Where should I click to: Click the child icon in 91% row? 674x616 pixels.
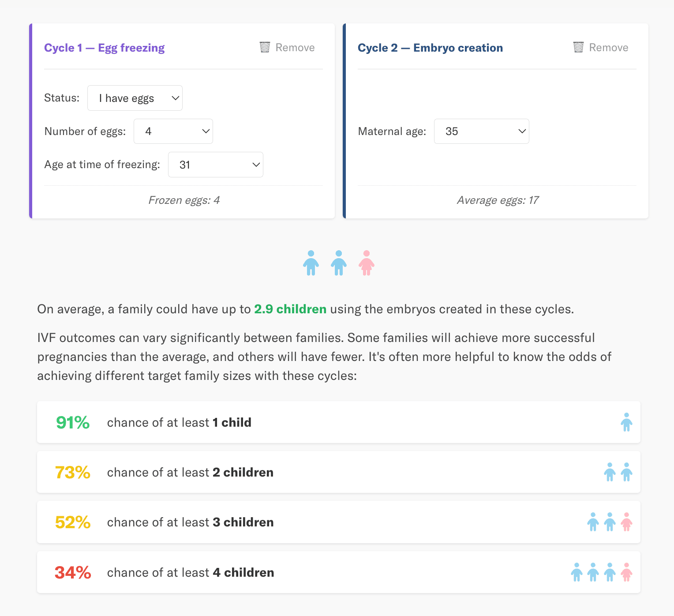pyautogui.click(x=626, y=422)
